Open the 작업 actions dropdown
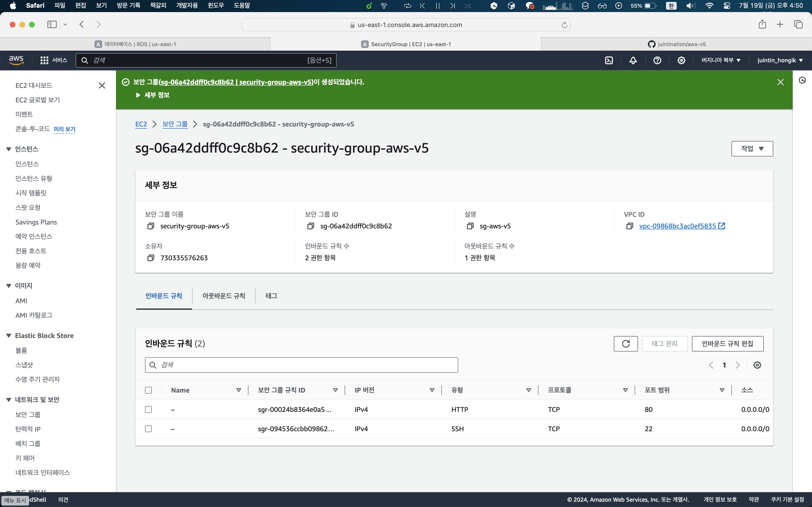 tap(752, 148)
